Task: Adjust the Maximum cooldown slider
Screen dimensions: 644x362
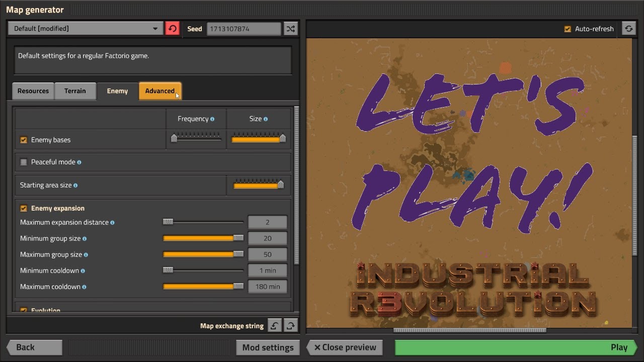Action: pos(203,286)
